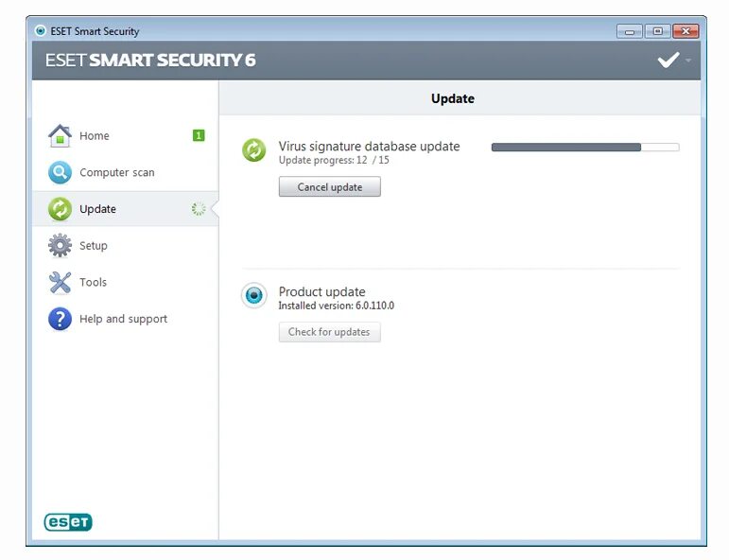The width and height of the screenshot is (729, 560).
Task: Click the Computer scan magnifier icon
Action: [x=60, y=172]
